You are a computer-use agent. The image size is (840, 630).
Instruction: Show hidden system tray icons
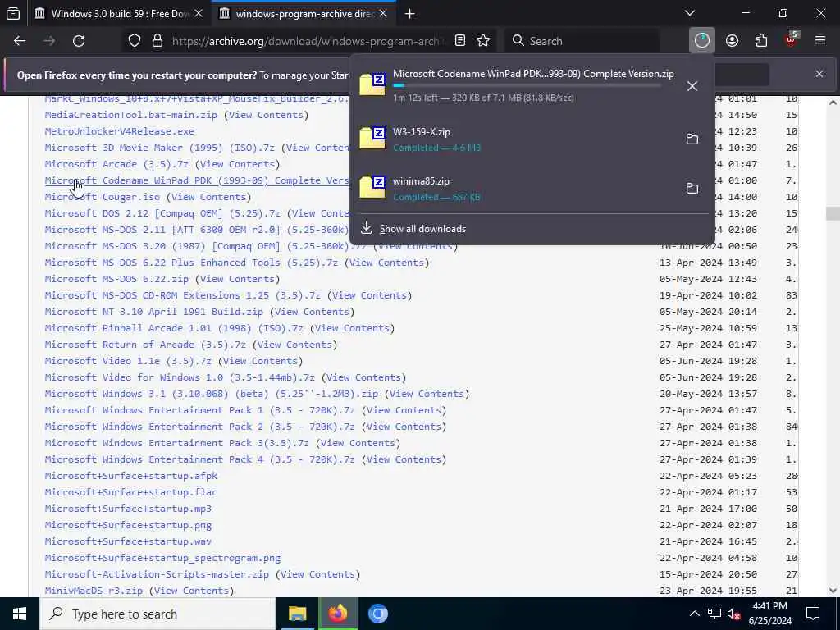pyautogui.click(x=694, y=614)
